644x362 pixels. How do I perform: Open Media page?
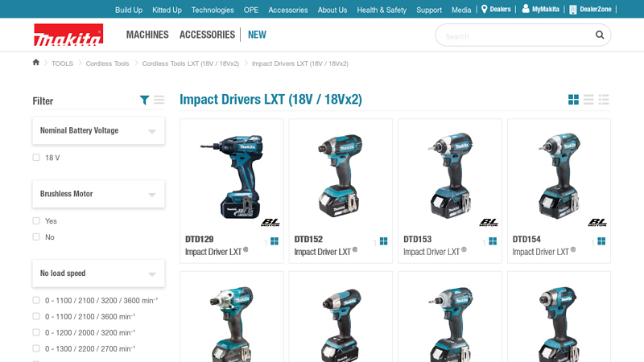pyautogui.click(x=461, y=10)
